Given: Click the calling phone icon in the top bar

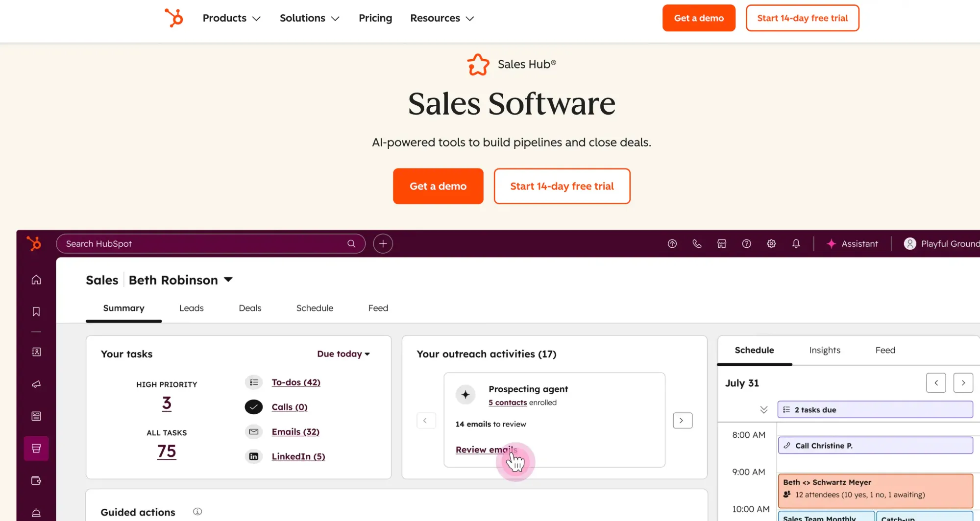Looking at the screenshot, I should [x=697, y=243].
